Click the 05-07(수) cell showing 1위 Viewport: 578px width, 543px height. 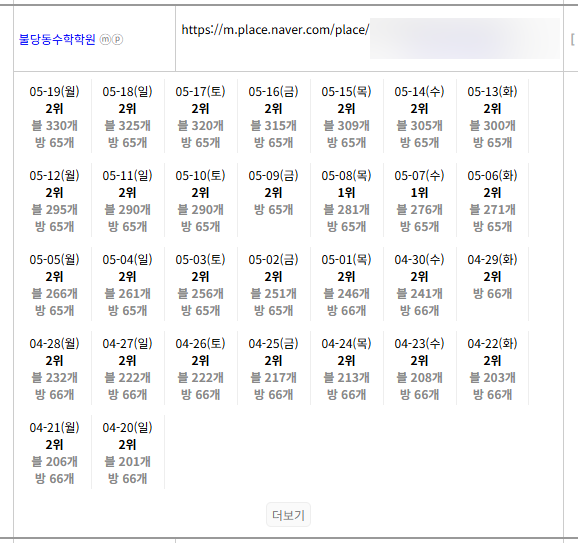(419, 201)
